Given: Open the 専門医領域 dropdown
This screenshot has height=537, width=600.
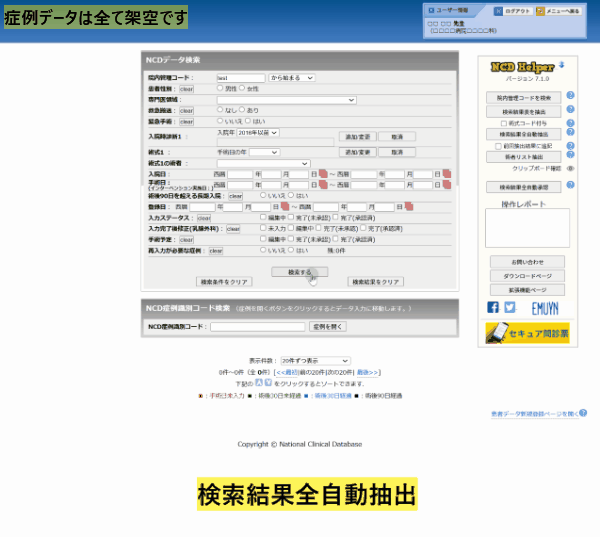Looking at the screenshot, I should (287, 100).
